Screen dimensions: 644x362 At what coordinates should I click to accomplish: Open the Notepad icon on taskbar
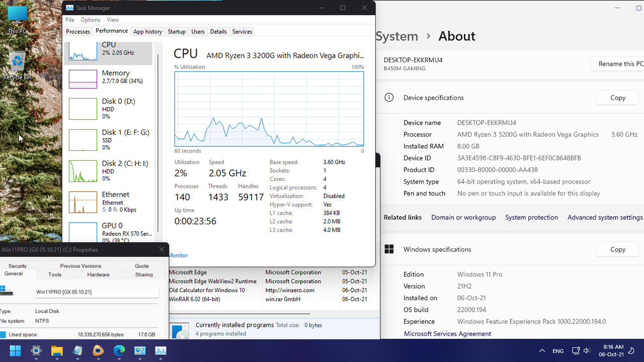pos(77,350)
